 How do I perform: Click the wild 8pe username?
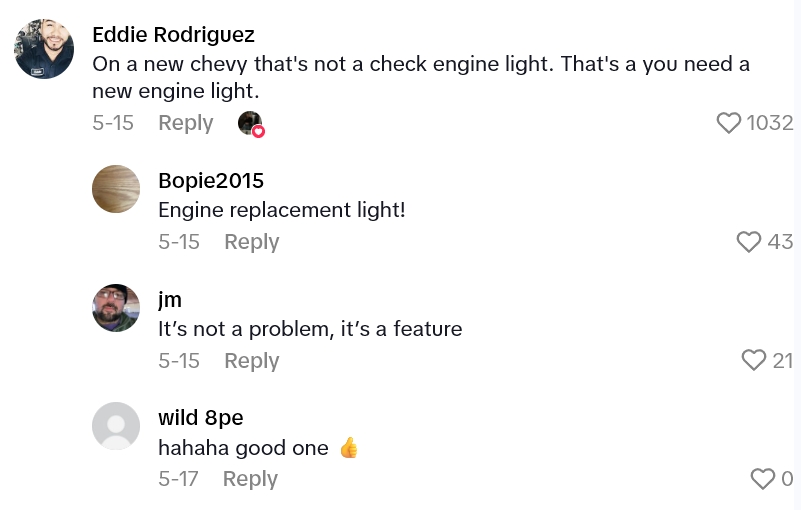tap(200, 417)
